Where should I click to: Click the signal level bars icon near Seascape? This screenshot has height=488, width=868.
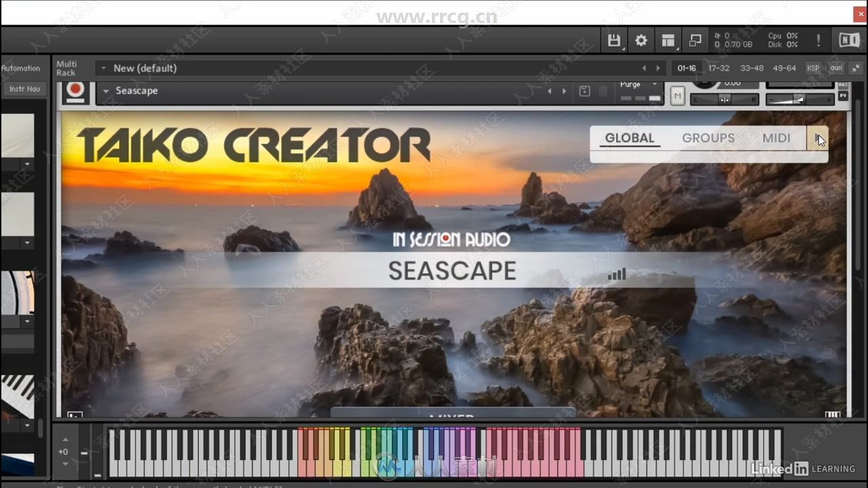tap(616, 274)
